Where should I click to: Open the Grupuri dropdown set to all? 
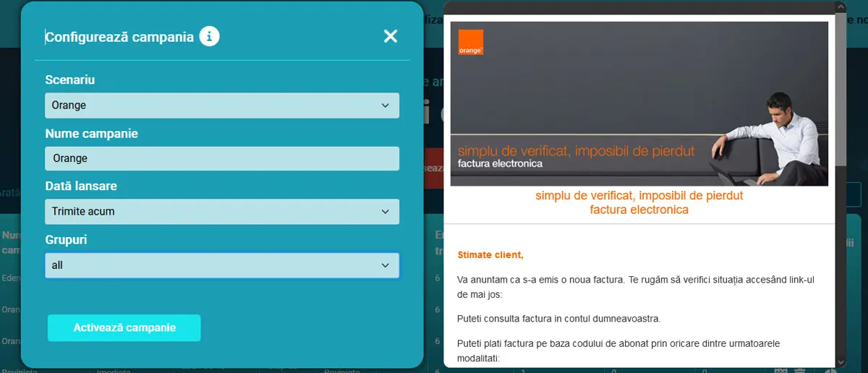pos(222,265)
